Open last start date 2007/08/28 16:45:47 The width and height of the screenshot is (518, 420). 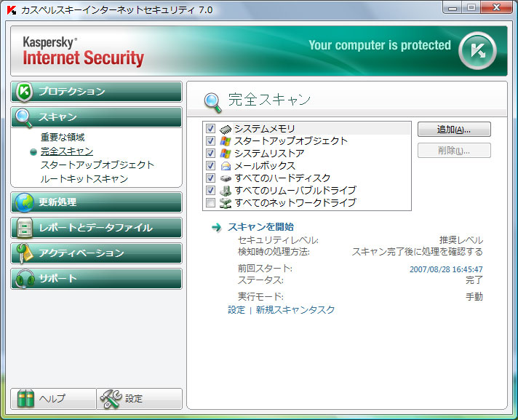click(x=446, y=269)
